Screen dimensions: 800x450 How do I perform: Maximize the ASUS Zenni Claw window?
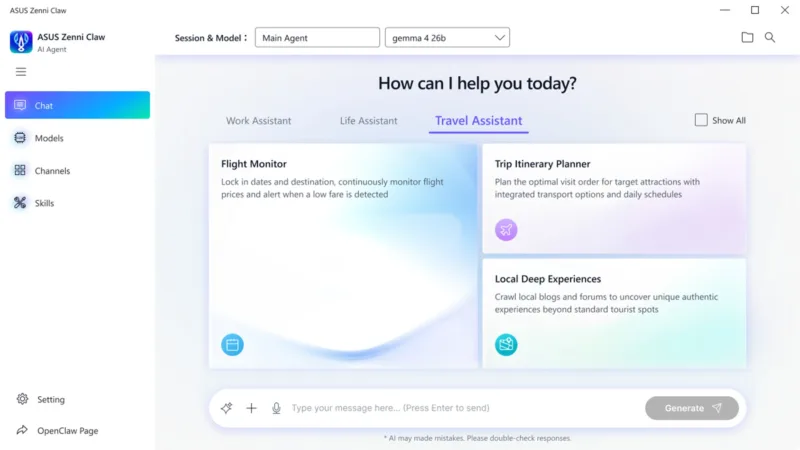click(755, 10)
